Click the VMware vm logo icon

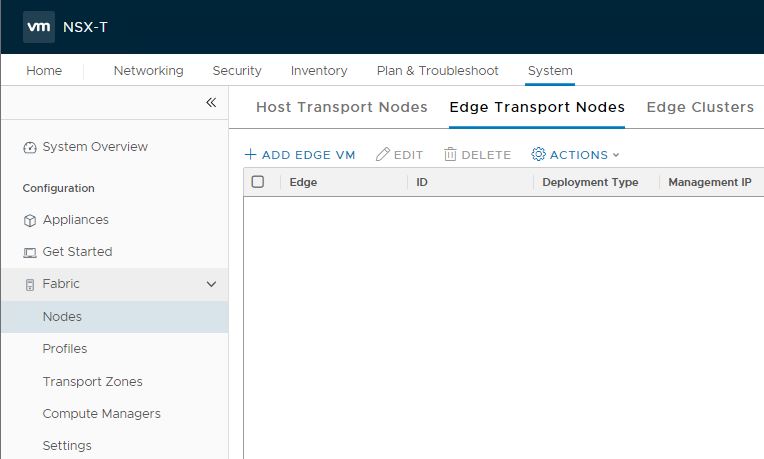click(x=39, y=27)
